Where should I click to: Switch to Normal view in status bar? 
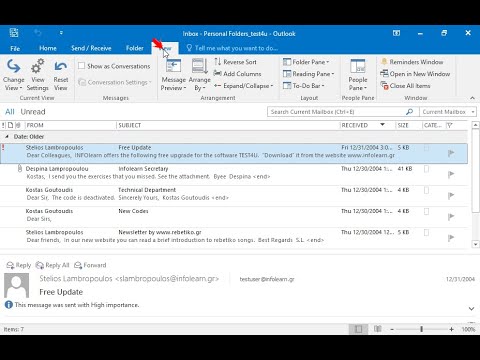click(x=359, y=329)
